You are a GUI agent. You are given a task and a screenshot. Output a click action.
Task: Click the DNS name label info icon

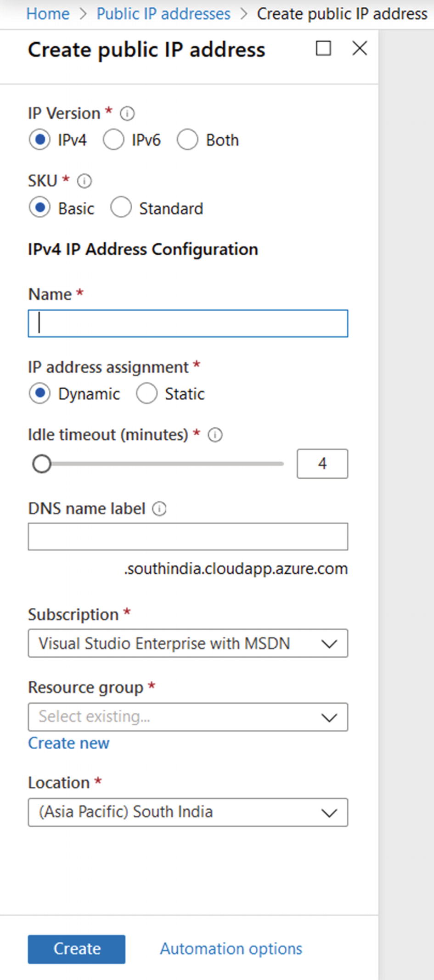pyautogui.click(x=159, y=509)
